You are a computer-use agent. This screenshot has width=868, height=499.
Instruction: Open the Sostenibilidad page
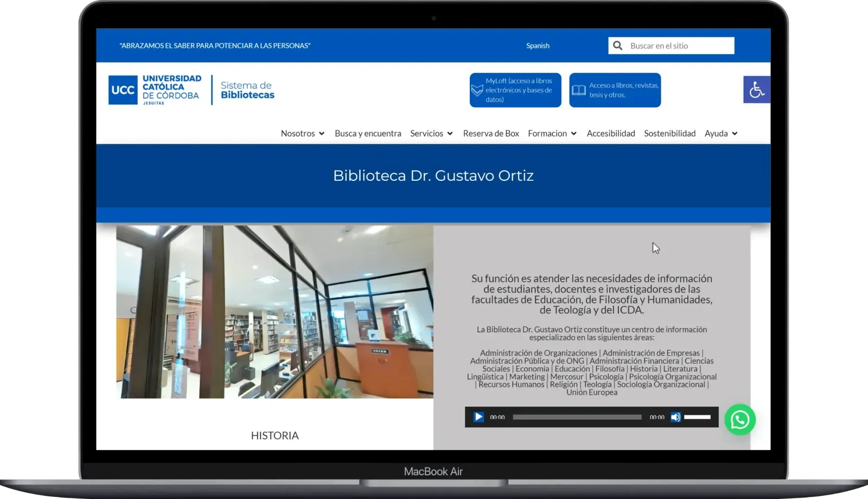point(669,134)
